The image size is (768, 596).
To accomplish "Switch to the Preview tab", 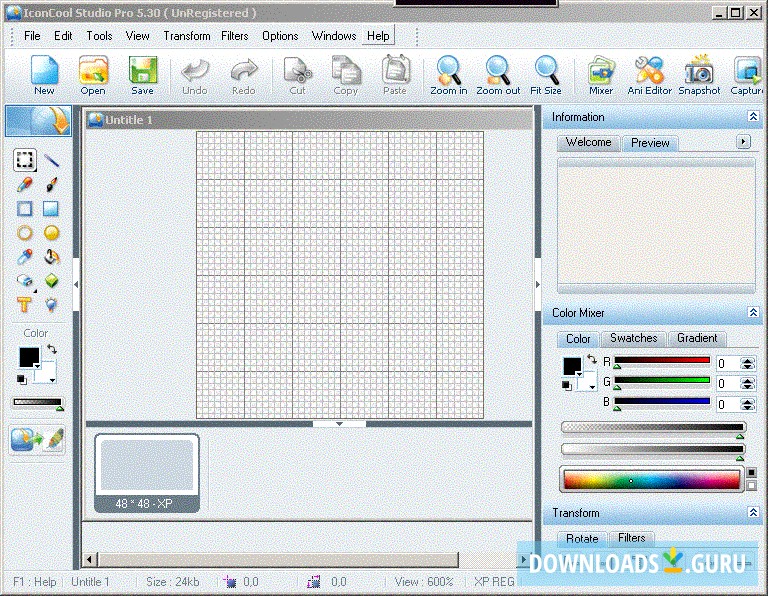I will tap(650, 143).
